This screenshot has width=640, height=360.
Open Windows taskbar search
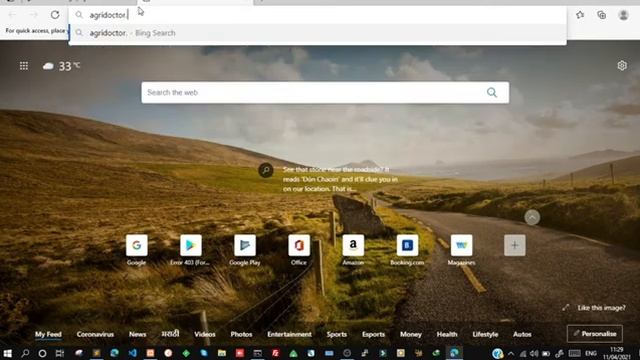click(x=25, y=353)
